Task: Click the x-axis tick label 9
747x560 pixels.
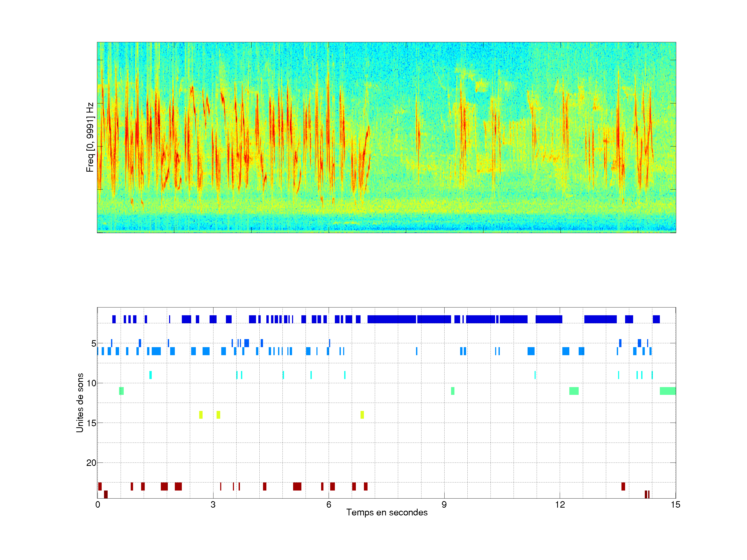Action: [x=444, y=505]
